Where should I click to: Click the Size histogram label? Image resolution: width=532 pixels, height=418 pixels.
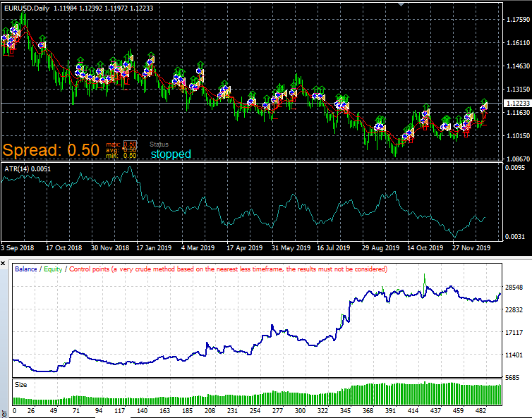(20, 385)
